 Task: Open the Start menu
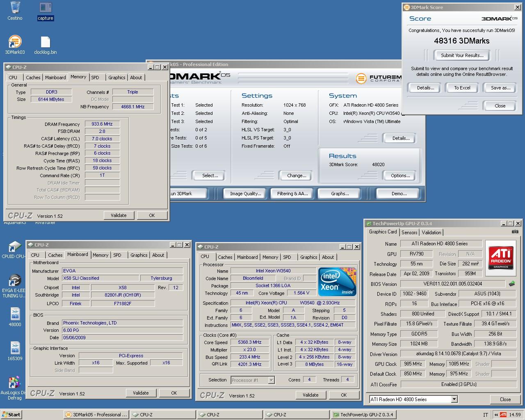point(11,415)
